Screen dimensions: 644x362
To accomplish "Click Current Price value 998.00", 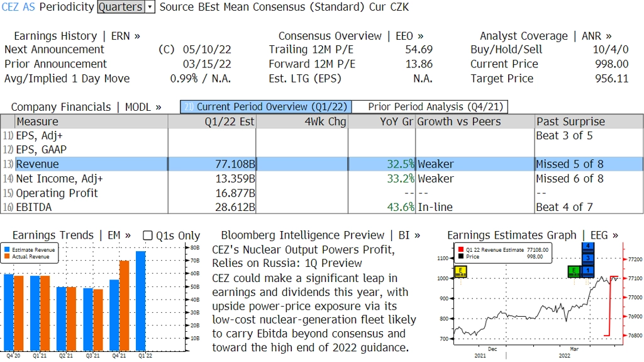I will (611, 64).
